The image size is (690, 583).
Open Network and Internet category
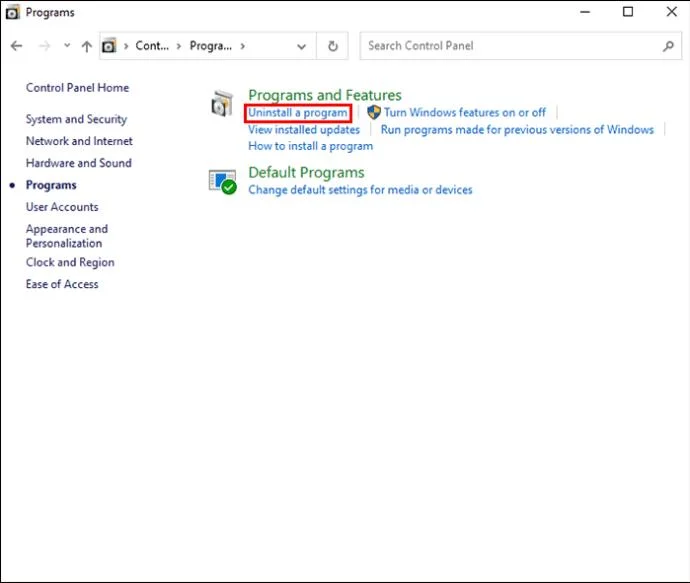[x=79, y=141]
